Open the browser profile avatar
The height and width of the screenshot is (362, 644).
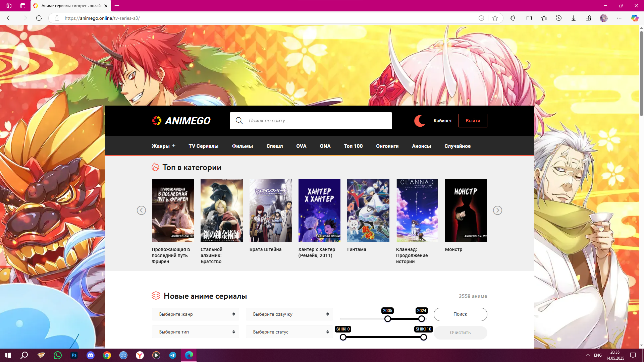[x=604, y=18]
